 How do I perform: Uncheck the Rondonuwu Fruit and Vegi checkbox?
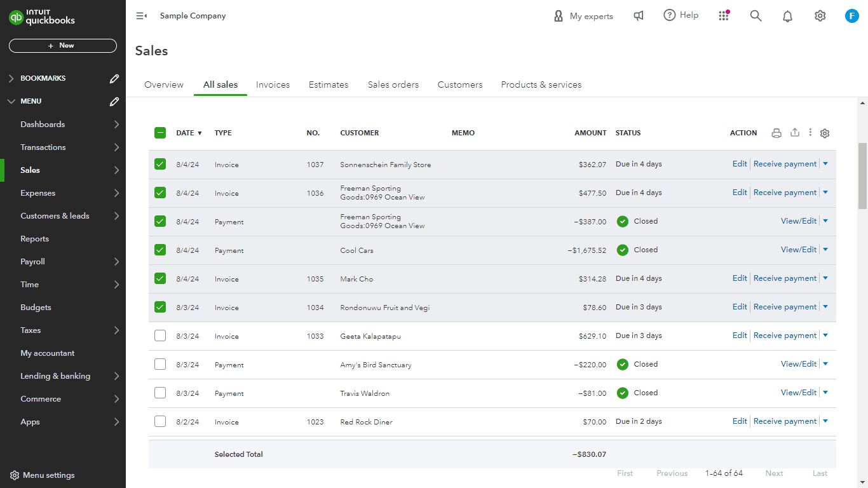[160, 307]
